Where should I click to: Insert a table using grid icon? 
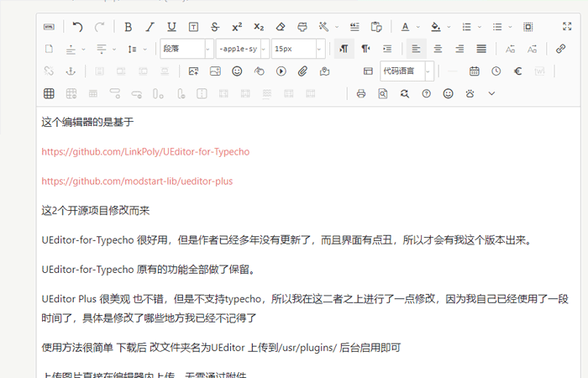pos(50,93)
